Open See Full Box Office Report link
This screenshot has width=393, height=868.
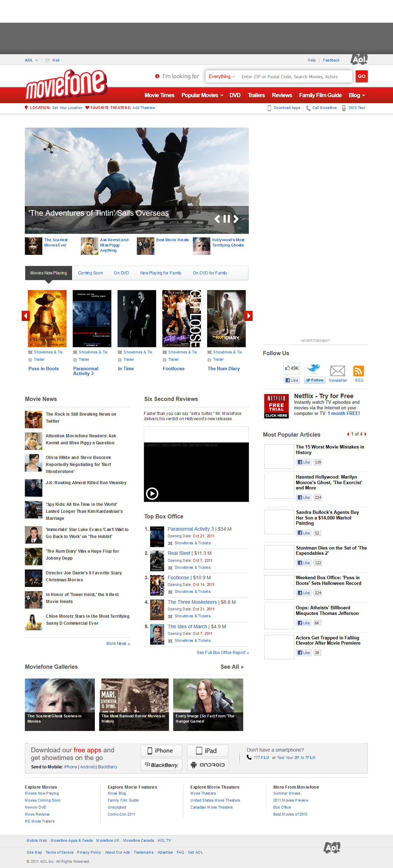pyautogui.click(x=223, y=653)
